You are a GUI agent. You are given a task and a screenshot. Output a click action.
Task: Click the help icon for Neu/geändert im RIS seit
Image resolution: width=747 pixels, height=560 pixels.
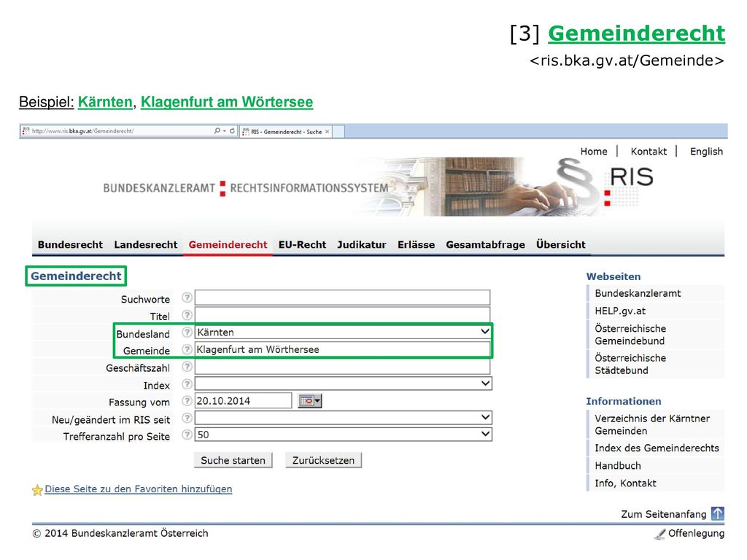tap(187, 418)
